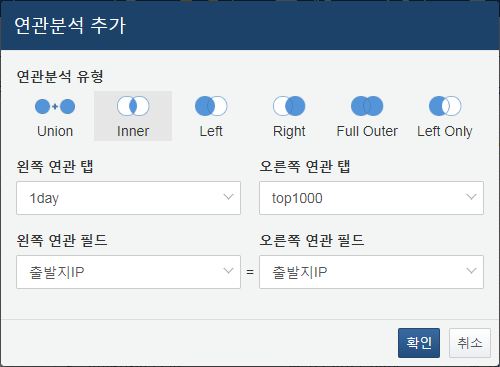Select the Union join type icon
Screen dimensions: 500x367
(x=55, y=106)
